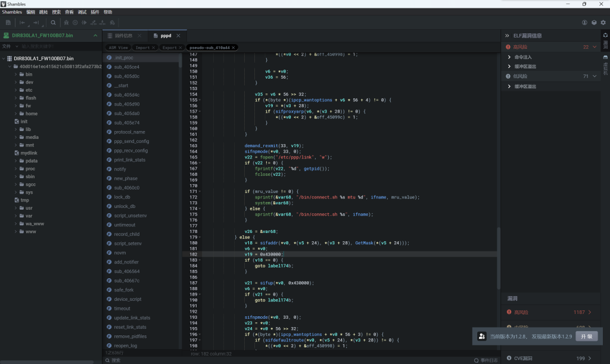
Task: Click the file search keyword input field
Action: (x=54, y=46)
